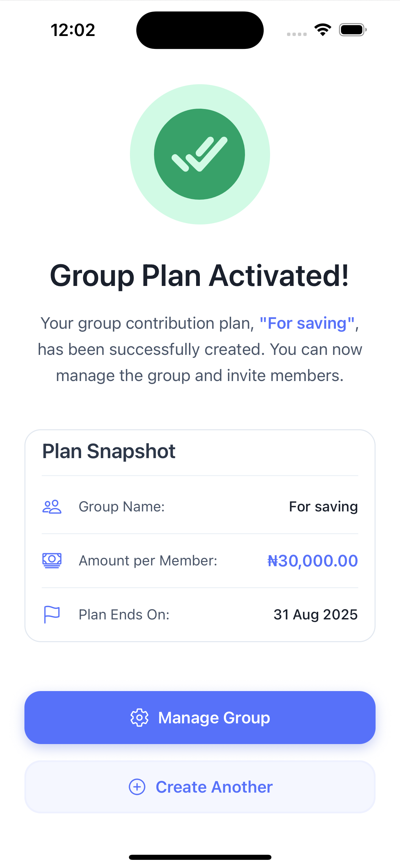This screenshot has width=400, height=868.
Task: Tap the "For saving" highlighted plan link
Action: [307, 323]
